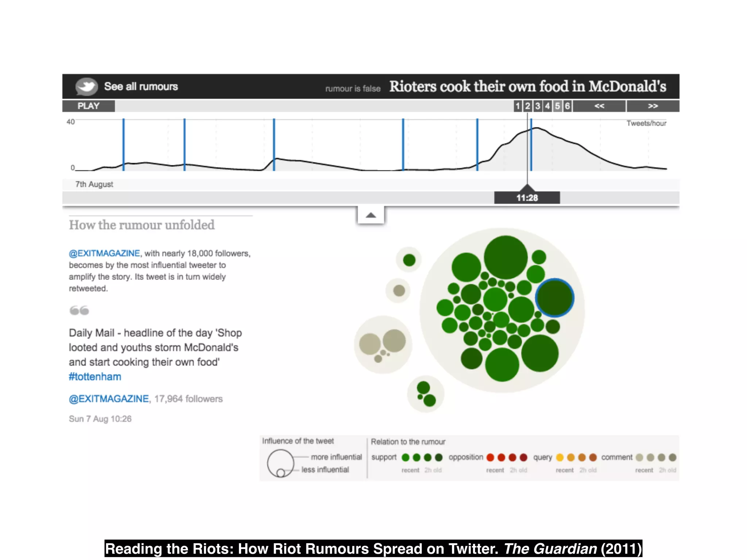747x560 pixels.
Task: Open the See all rumours link
Action: click(141, 86)
